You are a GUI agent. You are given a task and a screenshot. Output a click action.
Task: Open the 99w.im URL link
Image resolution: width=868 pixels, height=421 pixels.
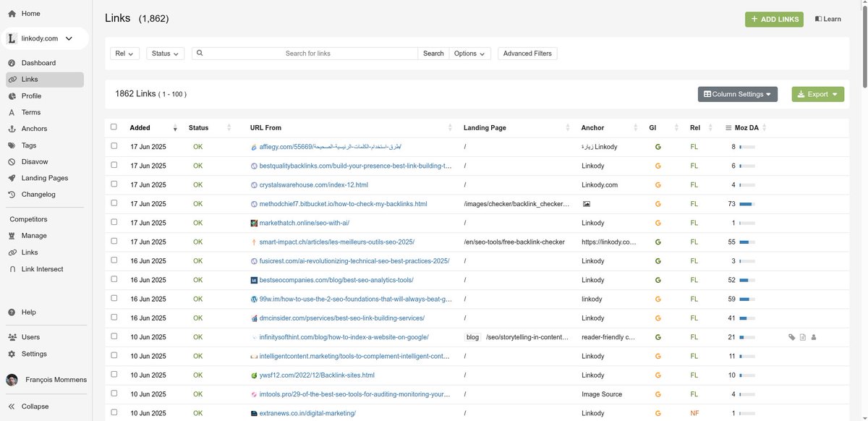(x=356, y=299)
